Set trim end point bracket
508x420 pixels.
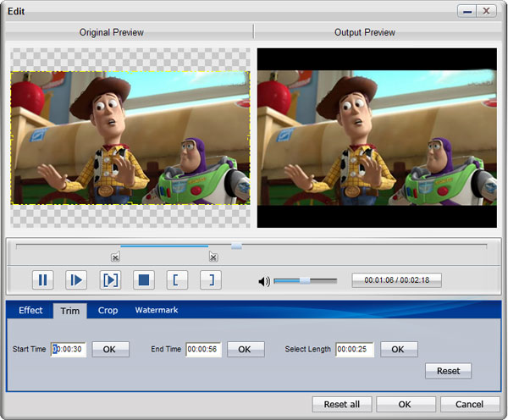(211, 280)
